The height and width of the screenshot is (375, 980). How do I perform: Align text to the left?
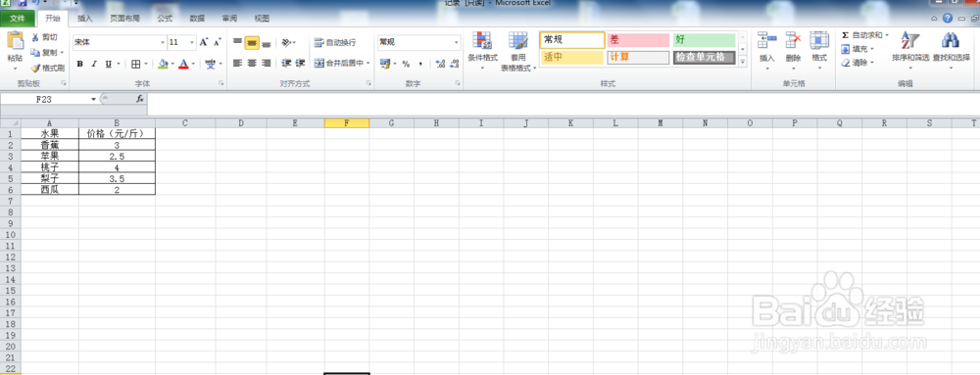point(237,63)
